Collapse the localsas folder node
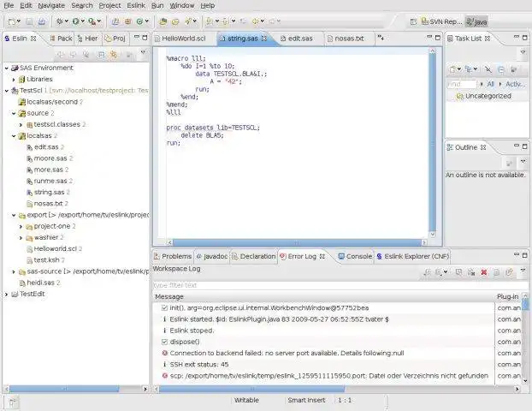532x411 pixels. 14,136
